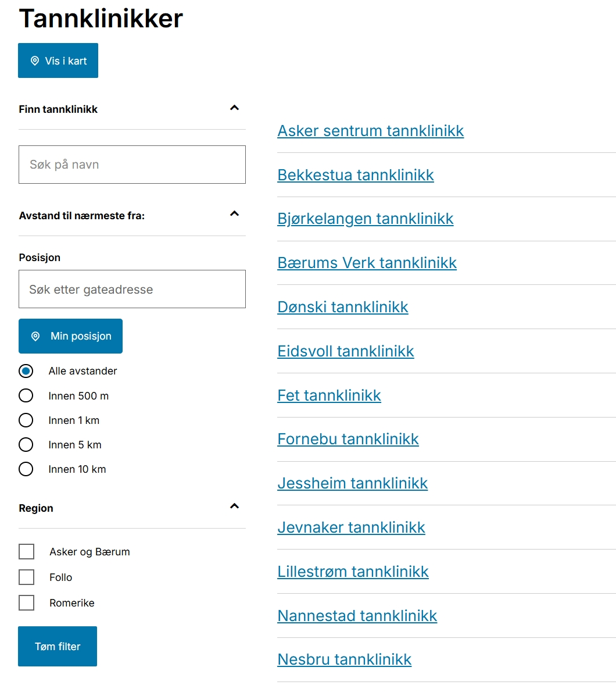Go to Fornebu tannklinikk
Screen dimensions: 616x692
click(348, 439)
